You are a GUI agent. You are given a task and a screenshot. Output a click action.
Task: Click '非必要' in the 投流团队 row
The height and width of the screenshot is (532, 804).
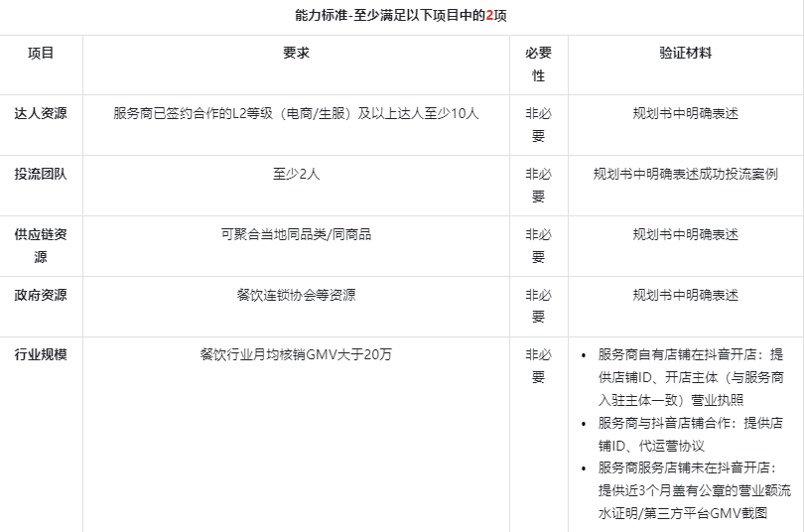pos(538,185)
